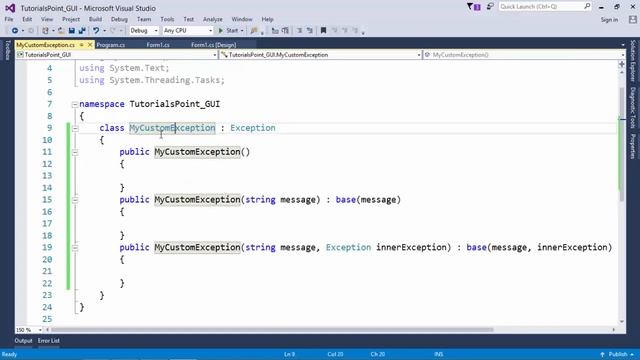Open the View menu

(x=47, y=19)
